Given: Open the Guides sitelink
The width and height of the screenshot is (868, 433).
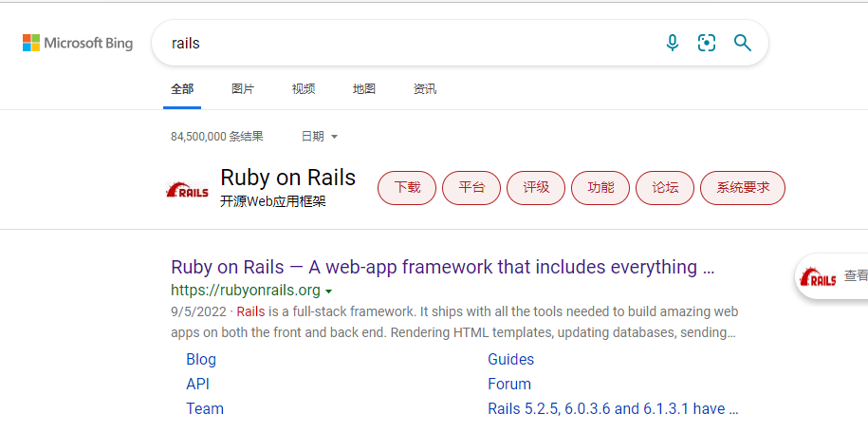Looking at the screenshot, I should (511, 359).
